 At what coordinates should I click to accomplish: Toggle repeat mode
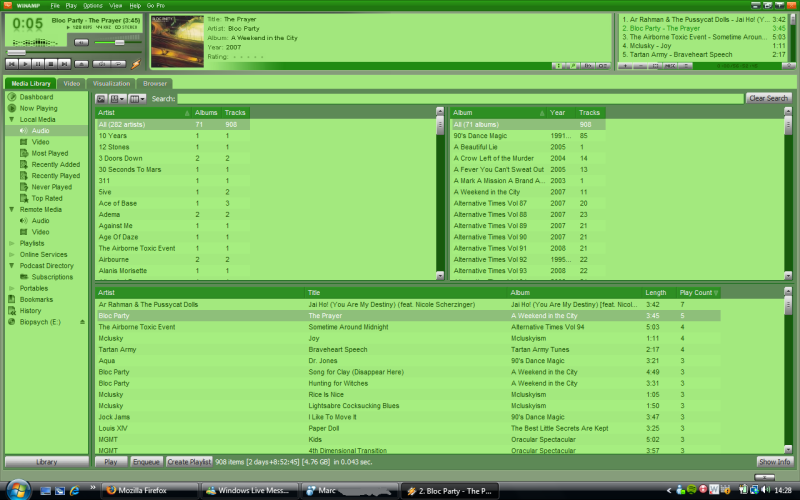(118, 64)
